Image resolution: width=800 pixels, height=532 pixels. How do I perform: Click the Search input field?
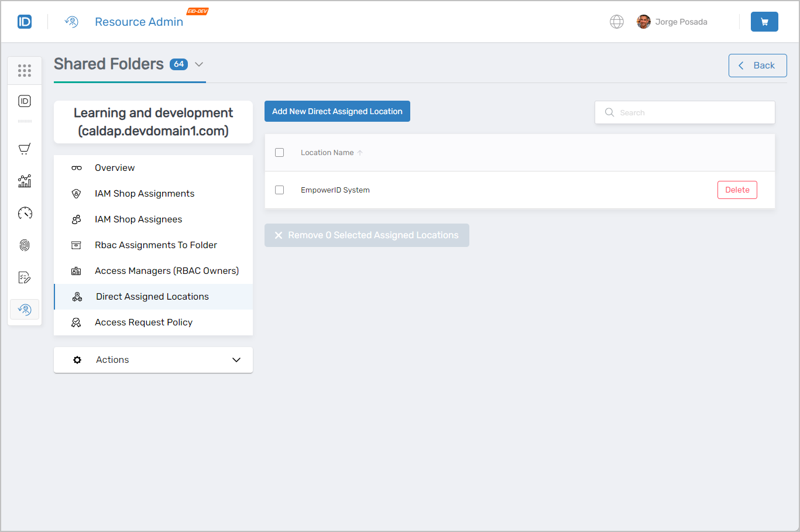tap(691, 112)
